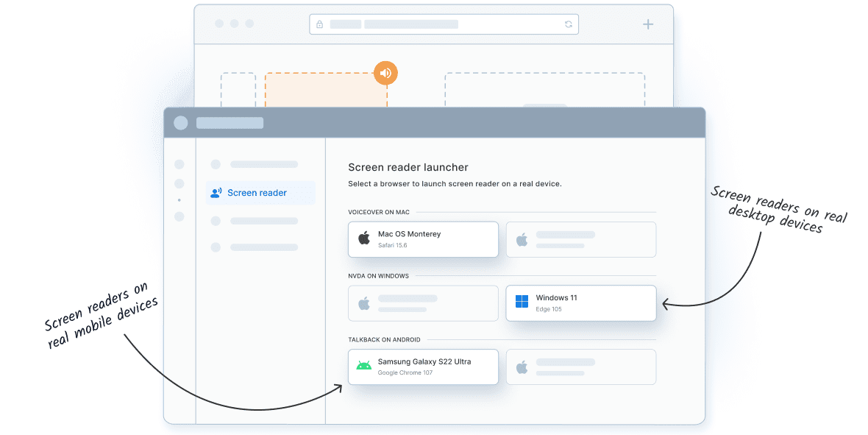The width and height of the screenshot is (868, 435).
Task: Click the lock icon in the address bar
Action: [319, 24]
